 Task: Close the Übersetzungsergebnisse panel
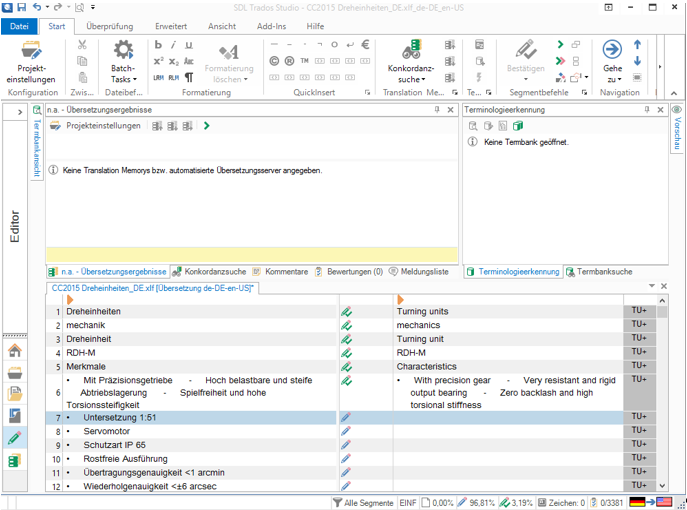tap(450, 110)
